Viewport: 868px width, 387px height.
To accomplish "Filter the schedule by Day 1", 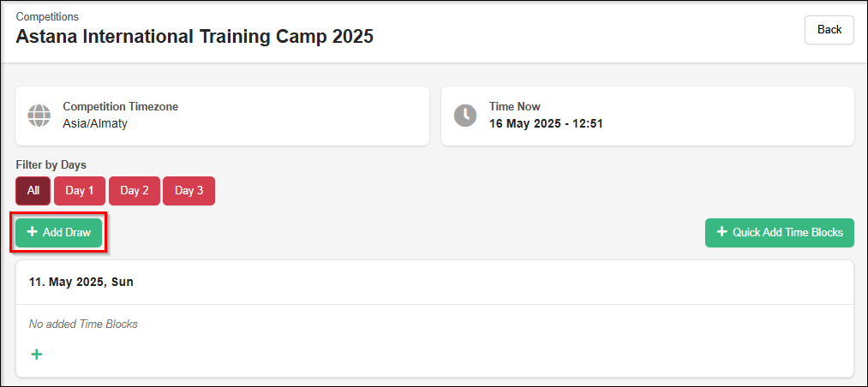I will [80, 191].
